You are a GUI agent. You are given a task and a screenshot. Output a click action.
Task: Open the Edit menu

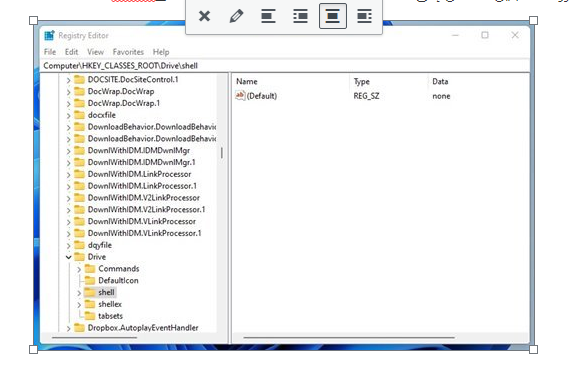click(x=71, y=52)
